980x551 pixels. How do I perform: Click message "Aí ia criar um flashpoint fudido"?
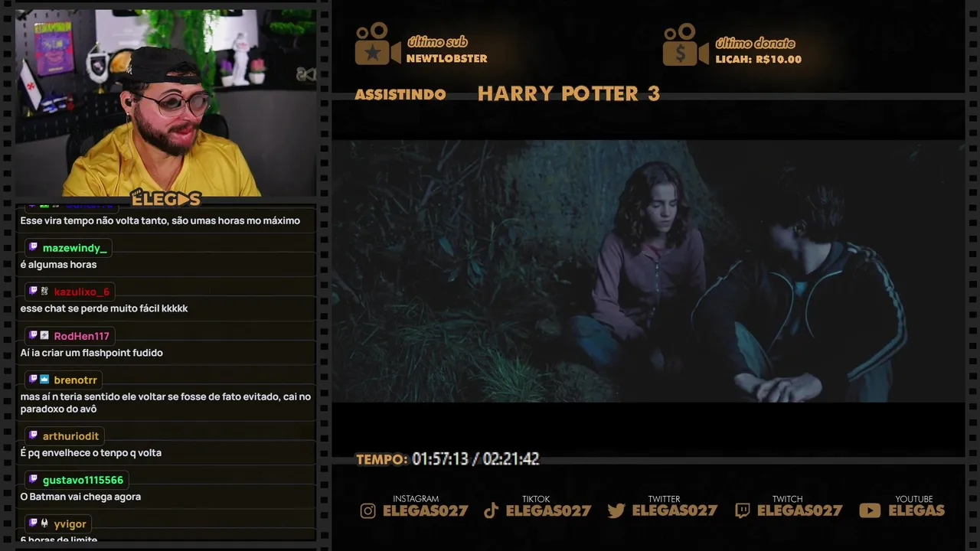coord(91,353)
